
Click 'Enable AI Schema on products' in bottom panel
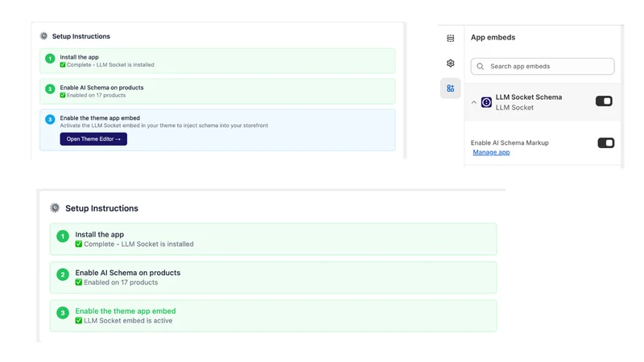click(x=128, y=273)
